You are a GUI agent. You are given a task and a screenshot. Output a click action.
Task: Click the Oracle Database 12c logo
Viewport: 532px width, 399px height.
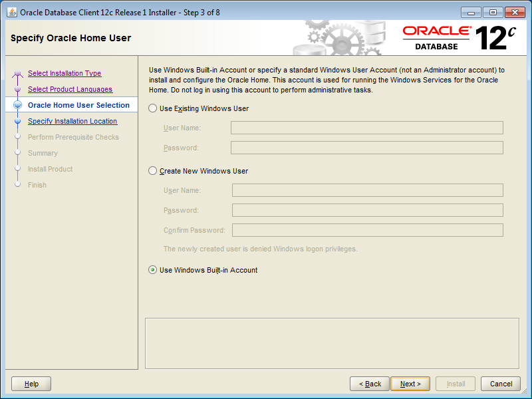pyautogui.click(x=460, y=38)
